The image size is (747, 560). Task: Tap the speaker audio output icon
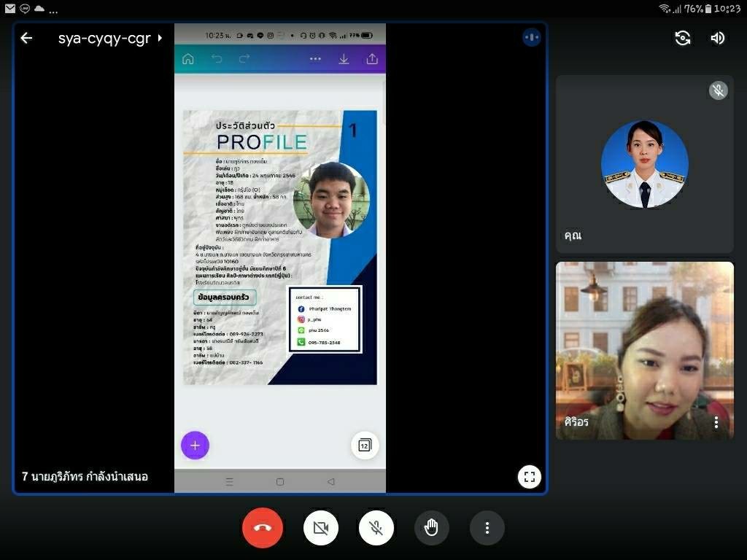point(718,38)
